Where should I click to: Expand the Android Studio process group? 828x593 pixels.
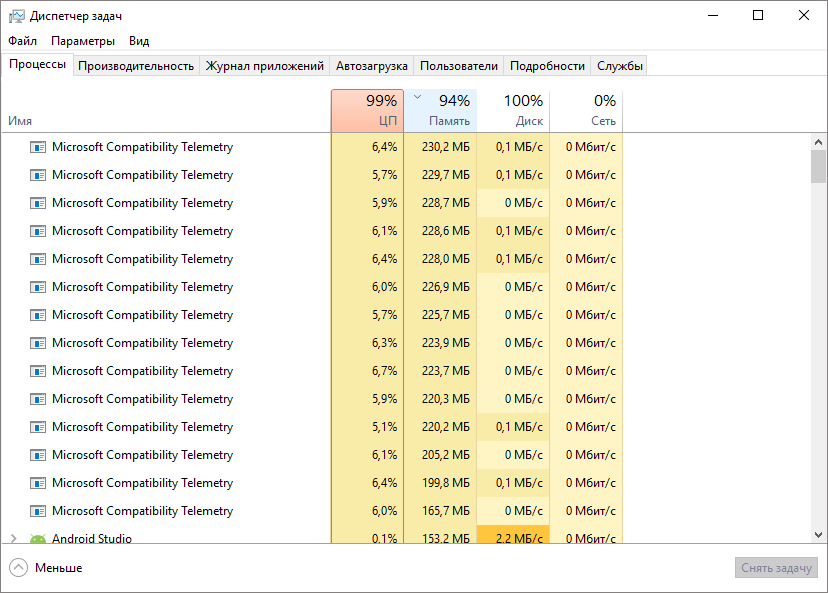coord(13,539)
